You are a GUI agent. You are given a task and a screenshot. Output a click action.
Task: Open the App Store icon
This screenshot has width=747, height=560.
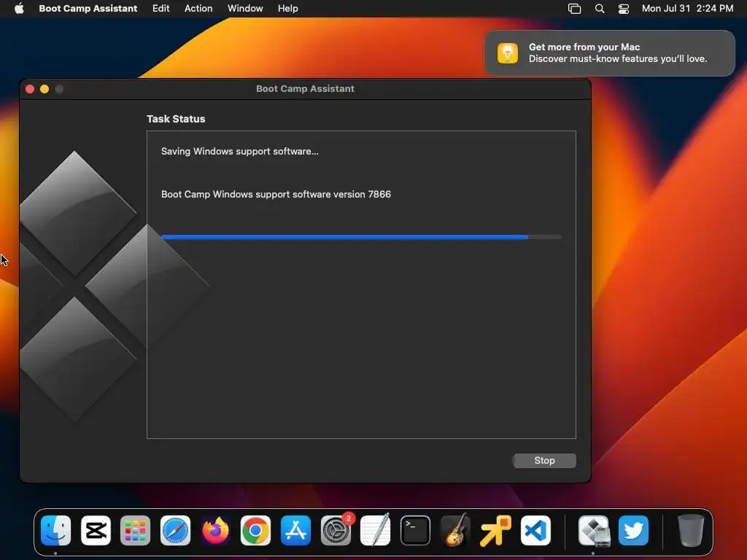click(295, 531)
